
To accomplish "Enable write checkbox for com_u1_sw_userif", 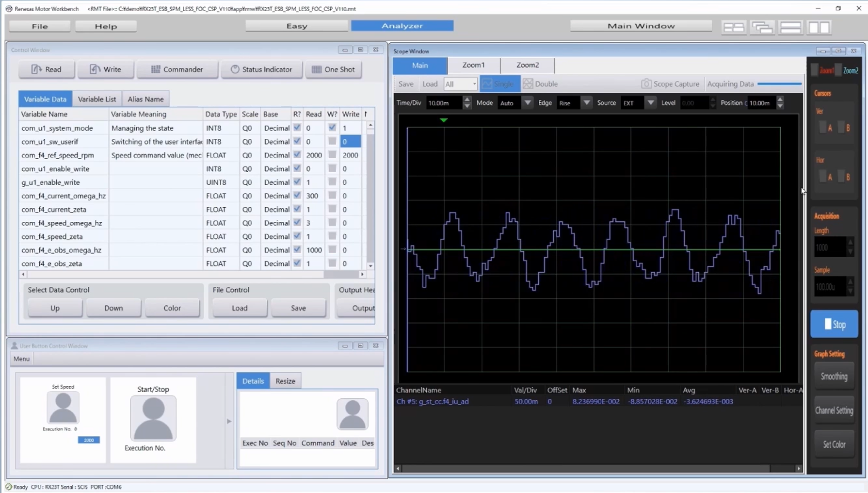I will pos(332,141).
